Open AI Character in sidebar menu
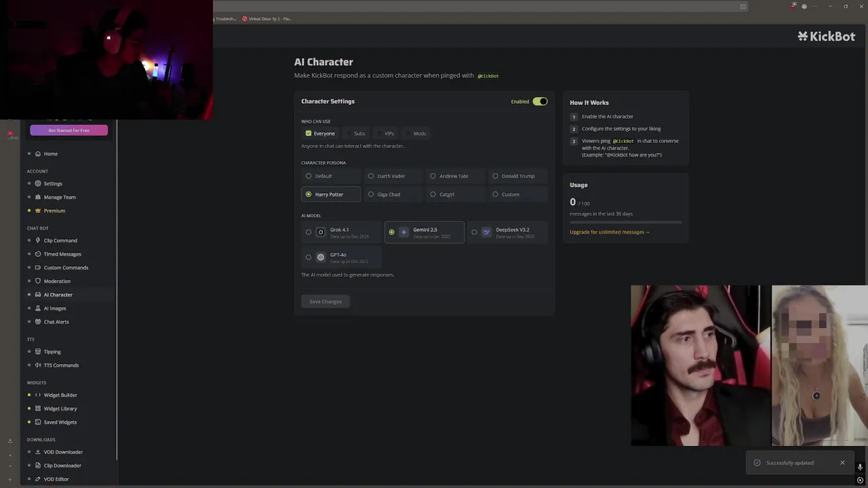Image resolution: width=868 pixels, height=488 pixels. (x=58, y=295)
